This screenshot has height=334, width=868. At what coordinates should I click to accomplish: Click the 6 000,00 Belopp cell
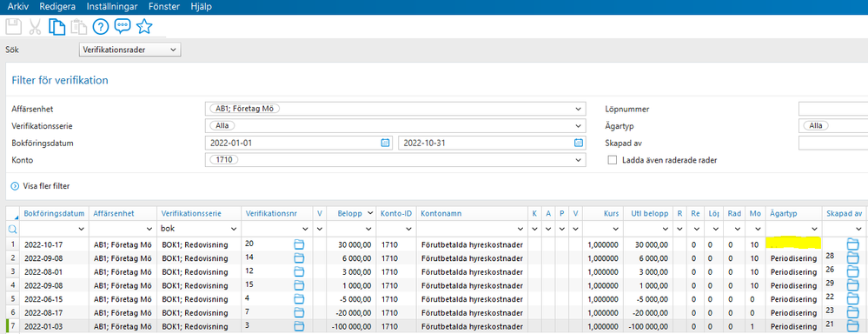pyautogui.click(x=352, y=257)
